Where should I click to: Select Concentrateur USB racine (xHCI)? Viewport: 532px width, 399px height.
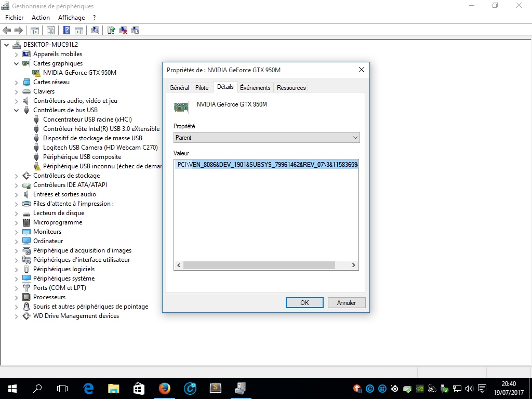pos(87,119)
